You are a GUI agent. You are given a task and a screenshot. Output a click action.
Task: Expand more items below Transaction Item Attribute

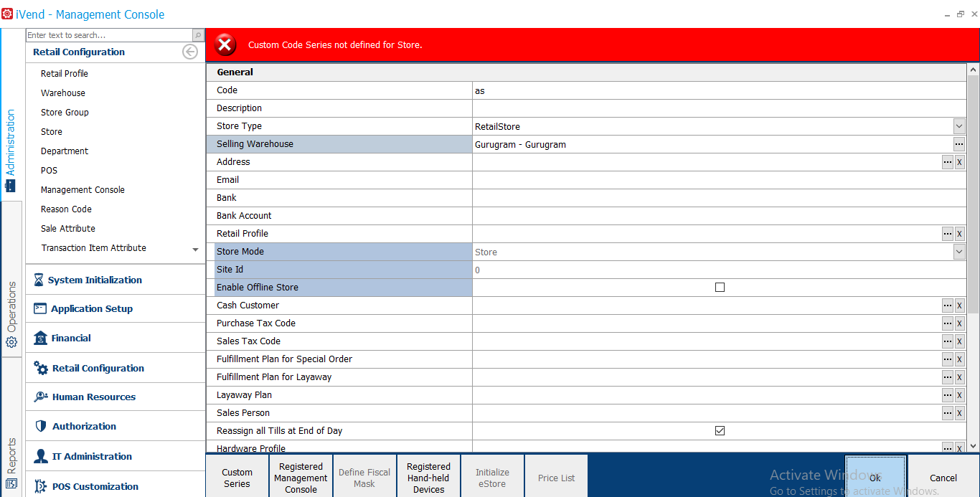pos(196,250)
